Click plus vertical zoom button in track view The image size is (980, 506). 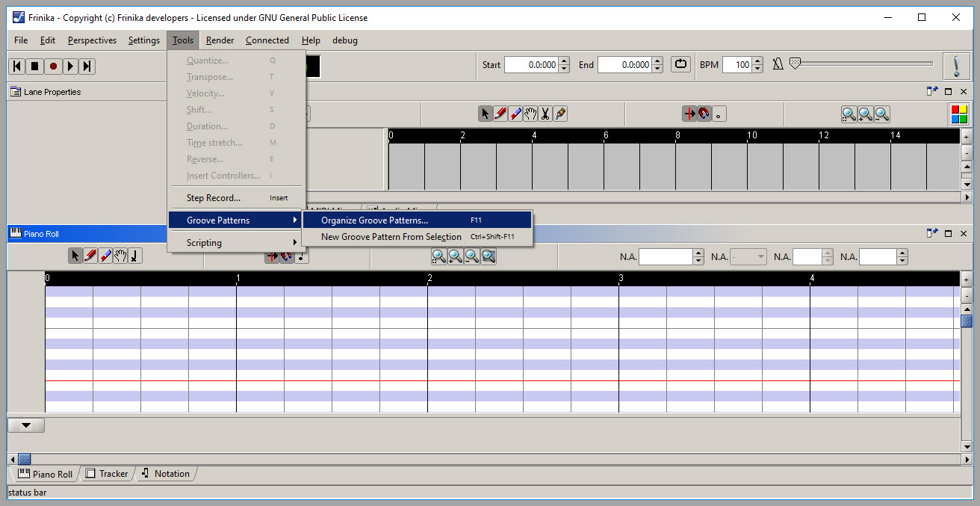click(967, 138)
